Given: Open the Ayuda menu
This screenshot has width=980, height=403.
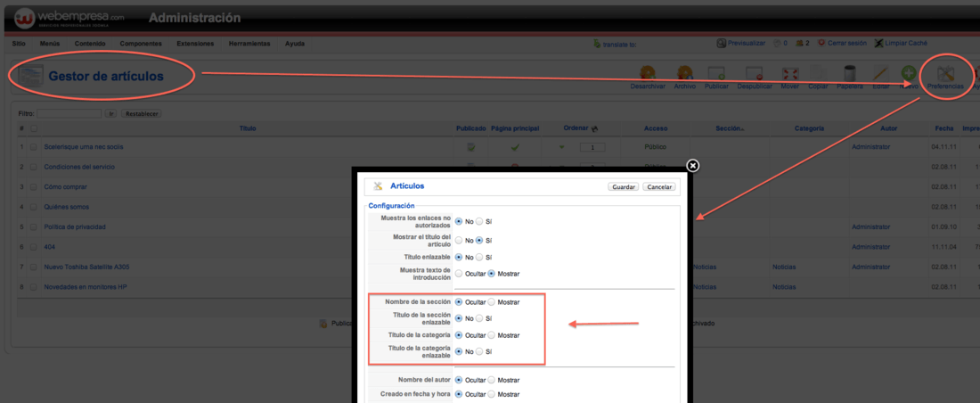Looking at the screenshot, I should [295, 44].
